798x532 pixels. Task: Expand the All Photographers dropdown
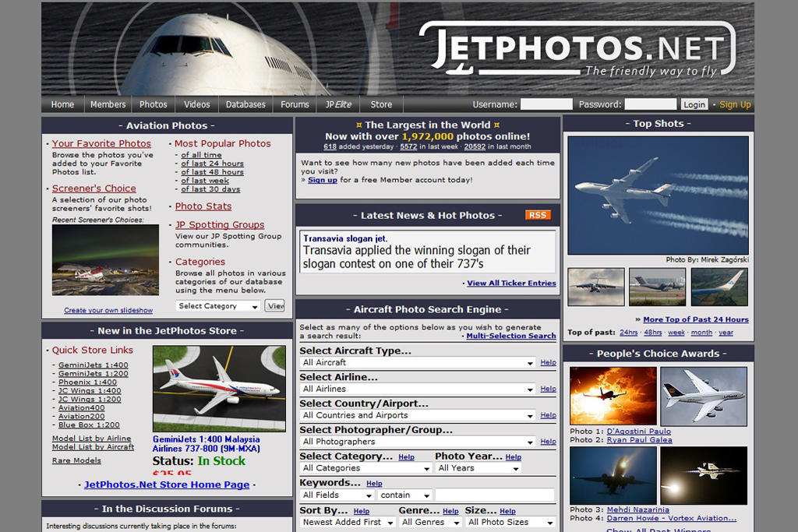(418, 442)
